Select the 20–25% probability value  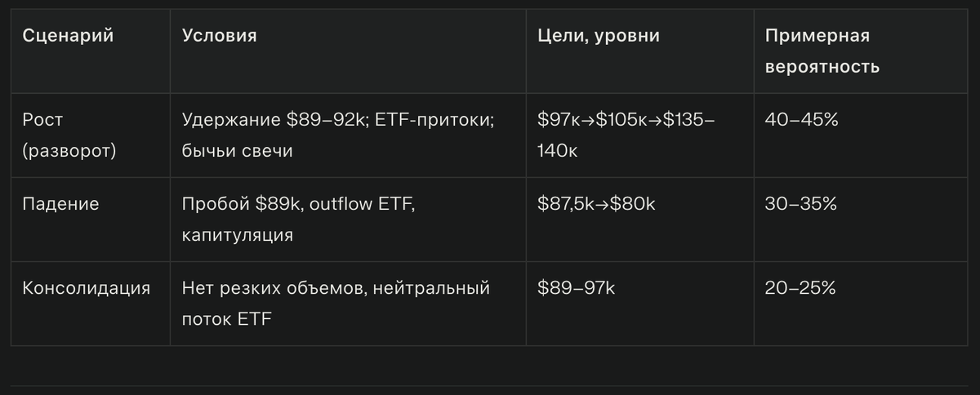pyautogui.click(x=800, y=288)
